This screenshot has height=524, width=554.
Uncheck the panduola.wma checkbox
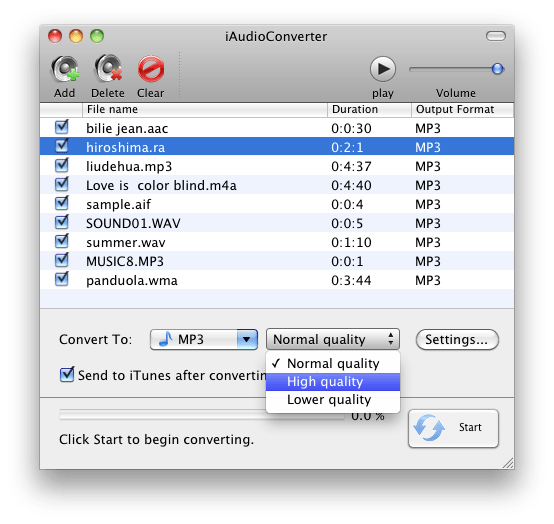pos(62,279)
